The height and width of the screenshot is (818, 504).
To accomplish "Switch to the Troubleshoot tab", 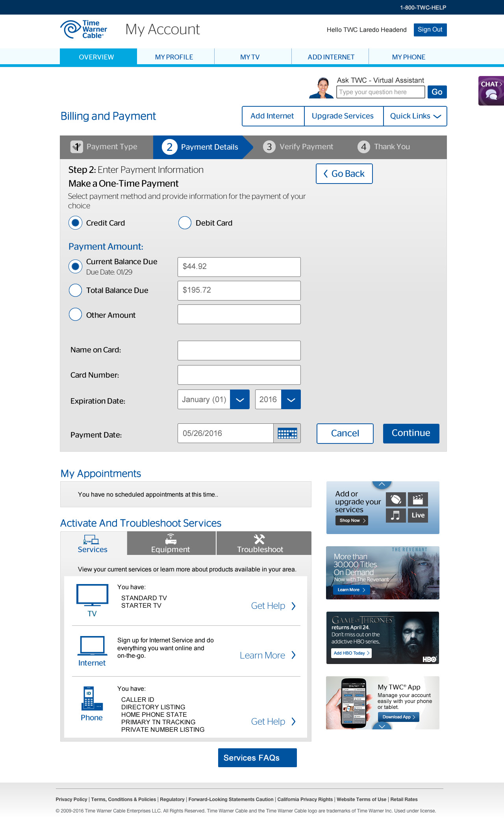I will click(x=264, y=543).
